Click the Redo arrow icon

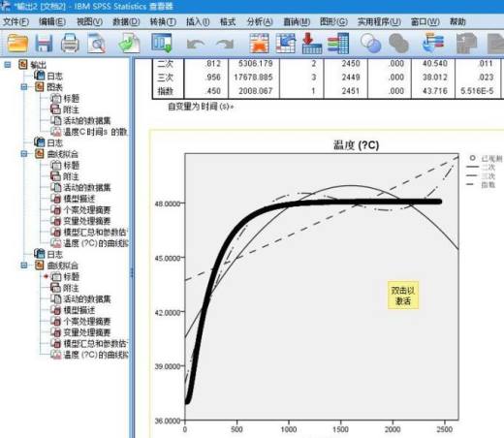(x=225, y=44)
